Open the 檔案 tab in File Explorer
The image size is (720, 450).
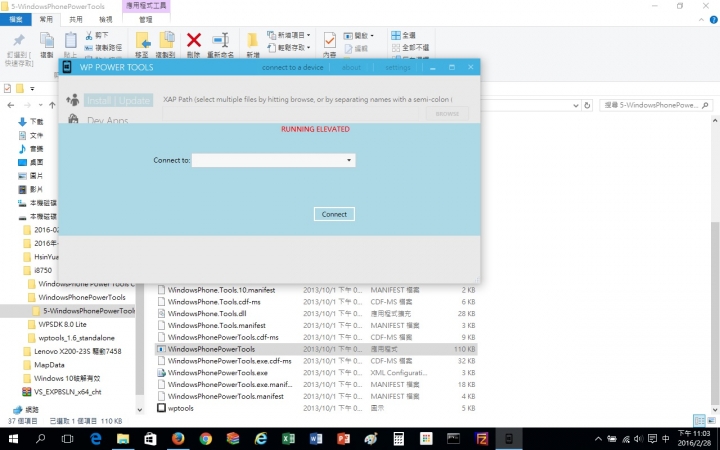pos(16,19)
